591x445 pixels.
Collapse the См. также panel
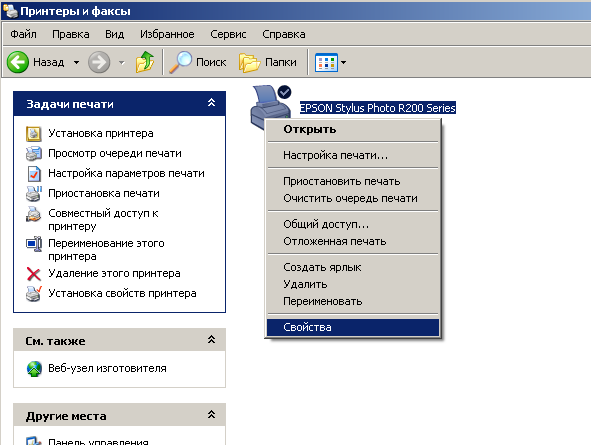point(211,339)
